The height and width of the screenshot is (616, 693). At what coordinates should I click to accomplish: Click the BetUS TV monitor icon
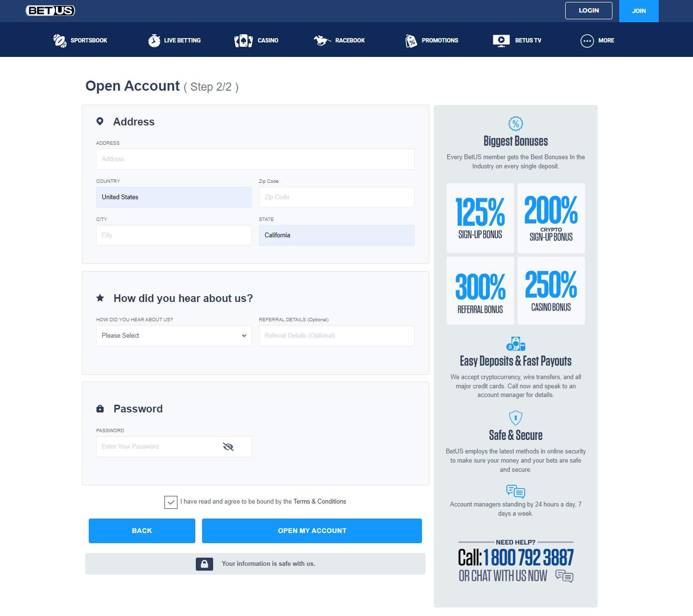click(x=501, y=41)
